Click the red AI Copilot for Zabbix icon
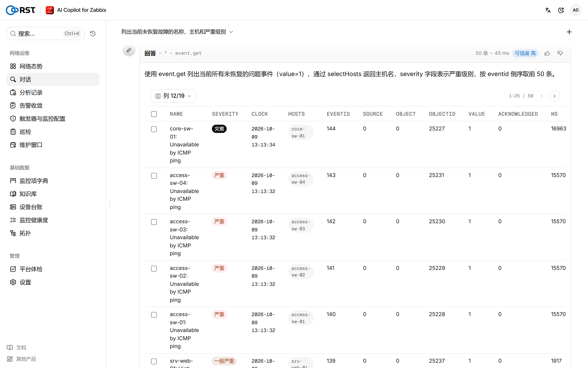This screenshot has height=368, width=588. pyautogui.click(x=50, y=10)
